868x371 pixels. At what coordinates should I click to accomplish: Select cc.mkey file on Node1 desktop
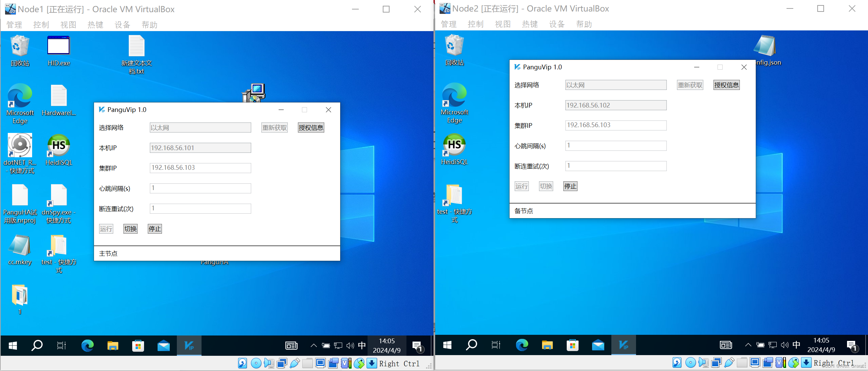click(x=20, y=250)
